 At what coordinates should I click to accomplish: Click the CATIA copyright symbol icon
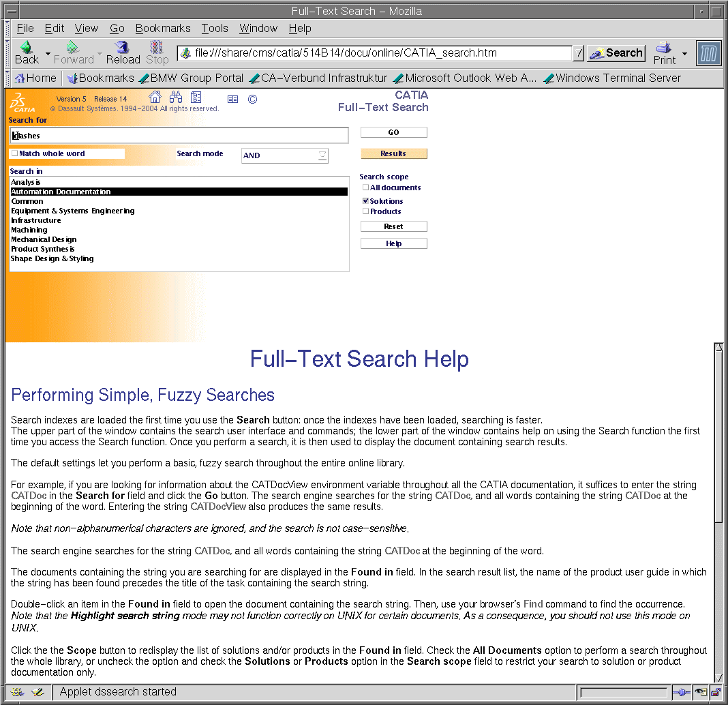(253, 99)
